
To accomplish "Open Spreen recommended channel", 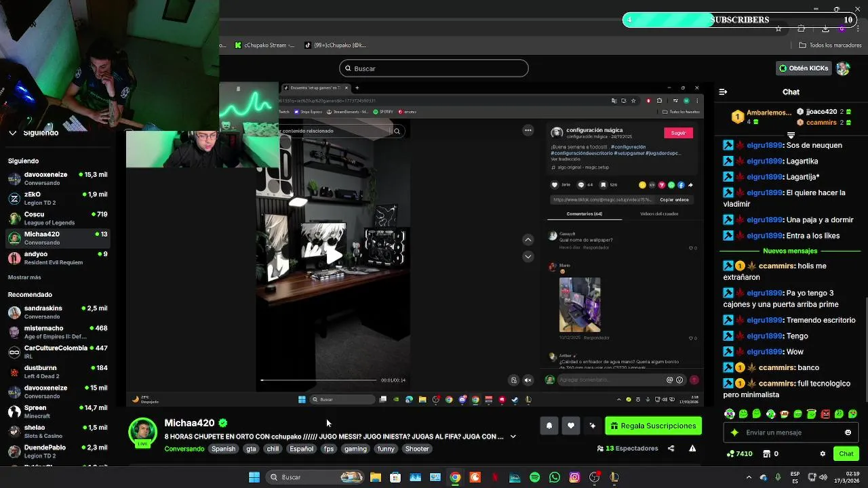I will [x=58, y=412].
